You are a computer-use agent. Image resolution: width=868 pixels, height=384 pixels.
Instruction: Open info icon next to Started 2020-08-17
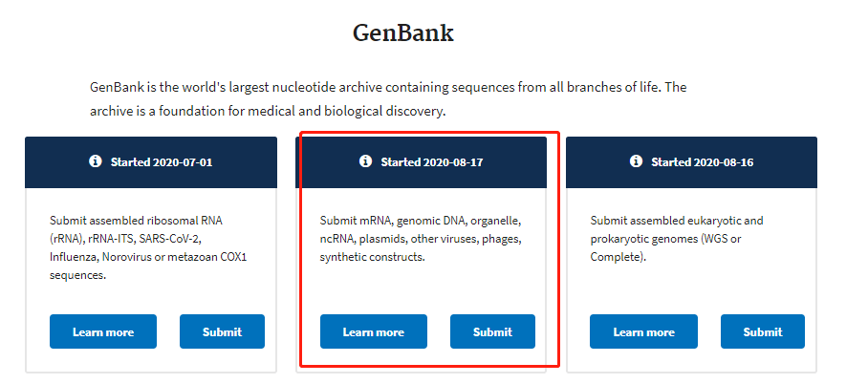point(365,161)
